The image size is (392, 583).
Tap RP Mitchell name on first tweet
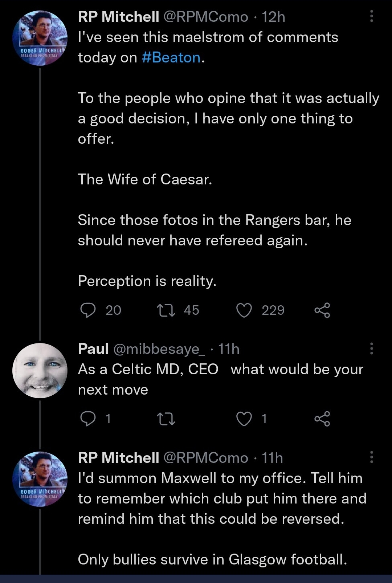pos(118,17)
